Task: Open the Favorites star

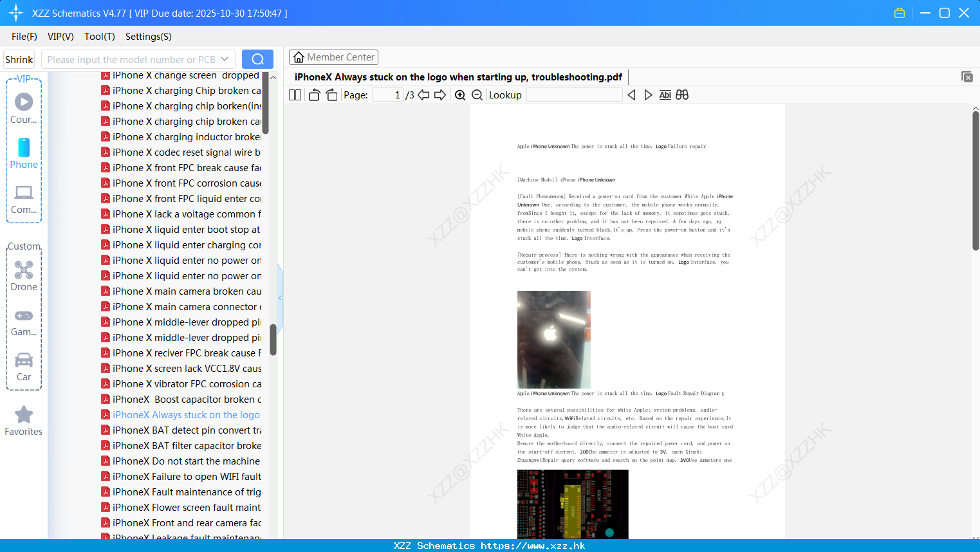Action: (x=24, y=421)
